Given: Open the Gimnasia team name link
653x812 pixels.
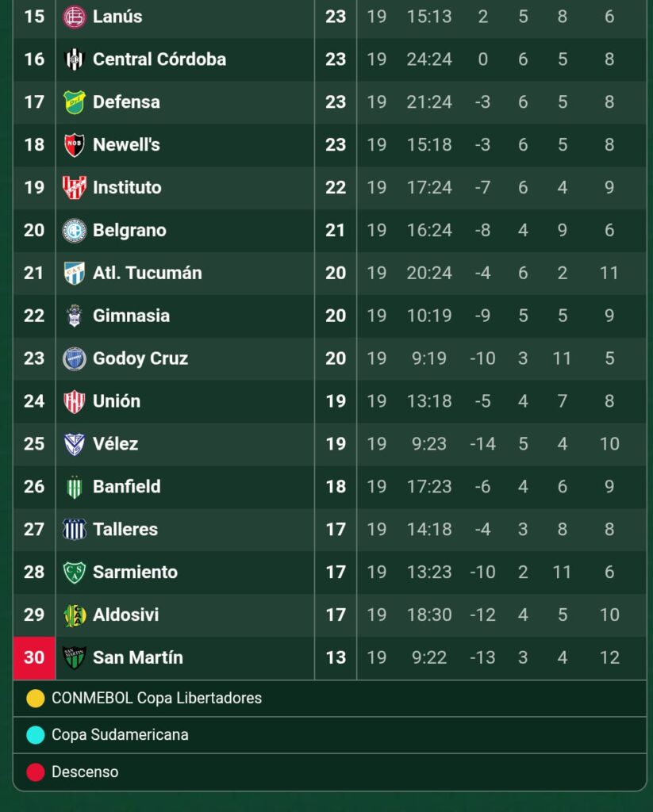Looking at the screenshot, I should tap(131, 316).
